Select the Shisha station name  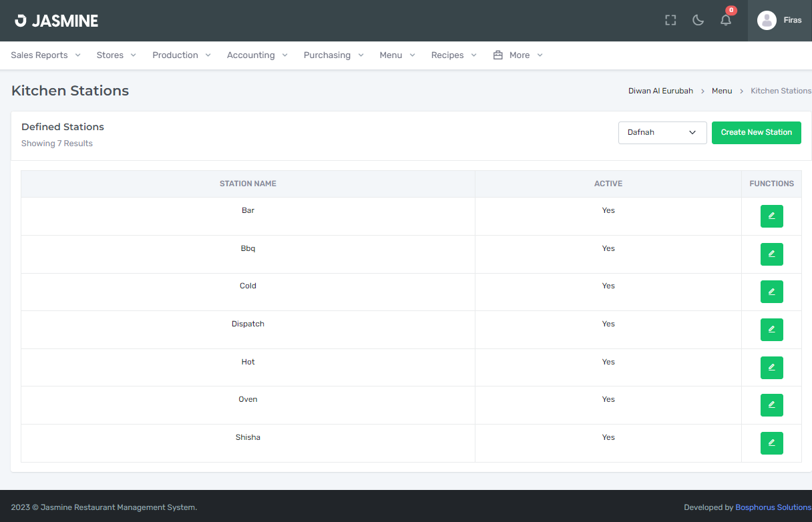[x=248, y=437]
